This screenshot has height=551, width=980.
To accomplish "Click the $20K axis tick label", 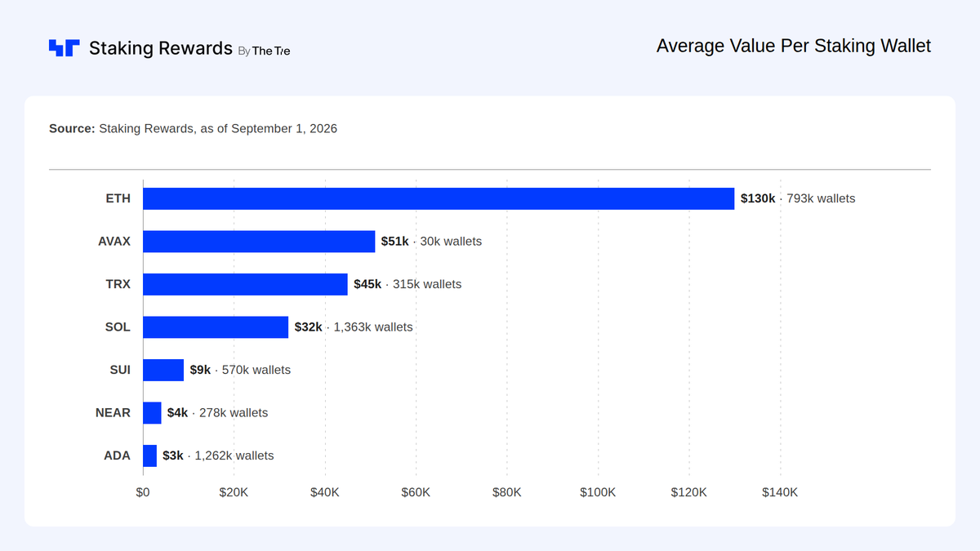I will [234, 492].
